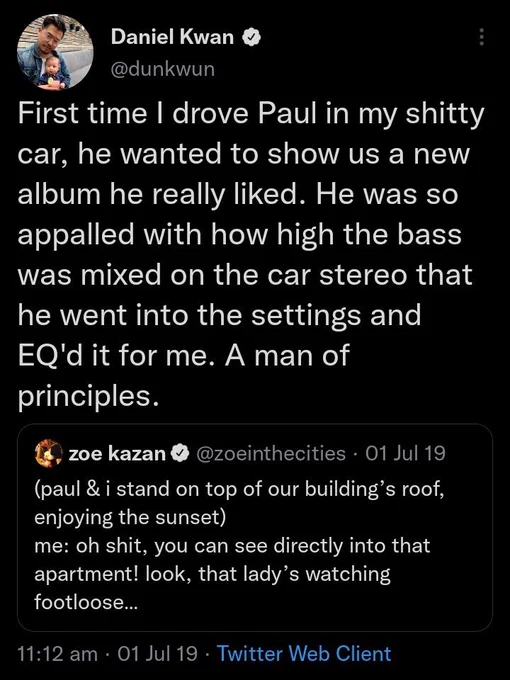The height and width of the screenshot is (680, 510).
Task: Visit the @zoeinthecities handle
Action: pyautogui.click(x=271, y=454)
